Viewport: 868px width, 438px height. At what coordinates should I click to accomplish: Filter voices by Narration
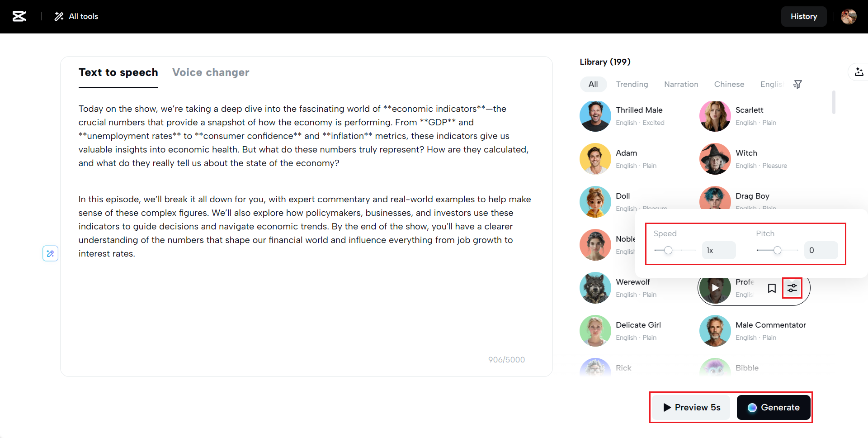click(x=681, y=84)
